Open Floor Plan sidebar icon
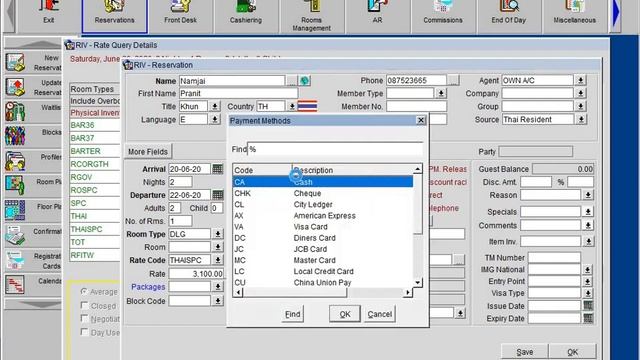 click(15, 211)
